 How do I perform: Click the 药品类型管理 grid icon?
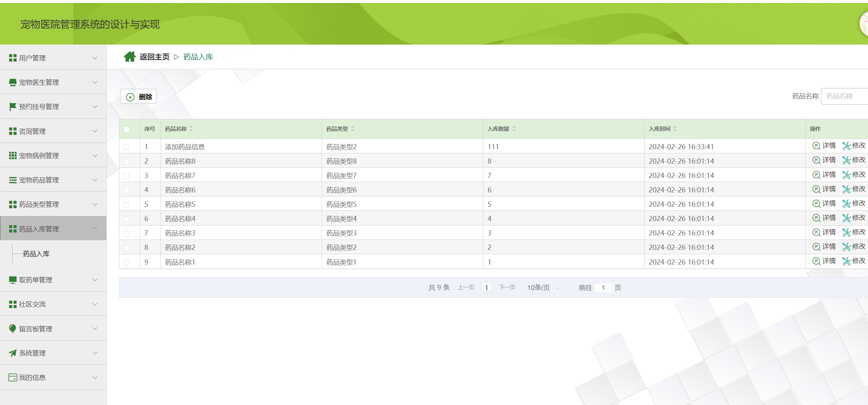pyautogui.click(x=13, y=204)
